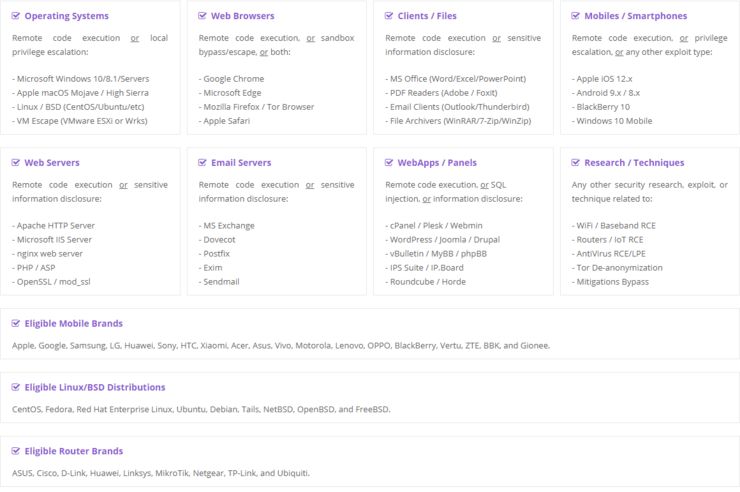This screenshot has height=492, width=740.
Task: Toggle the Web Browsers checkbox icon
Action: tap(203, 16)
